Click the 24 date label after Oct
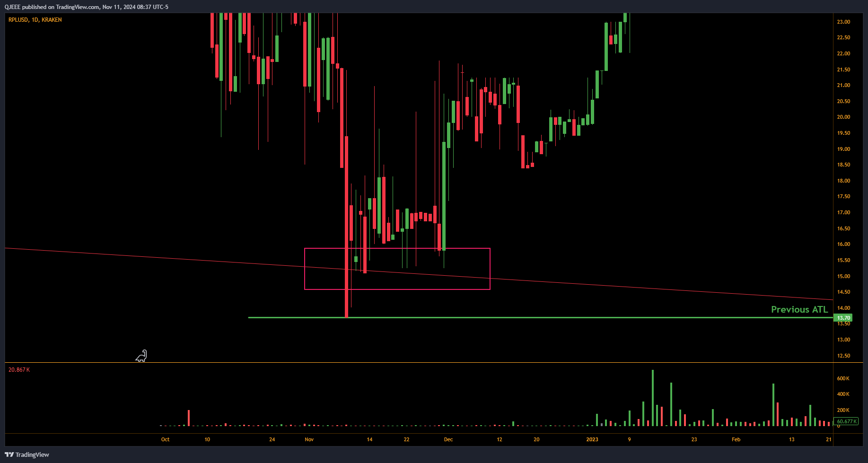This screenshot has width=868, height=463. [272, 439]
